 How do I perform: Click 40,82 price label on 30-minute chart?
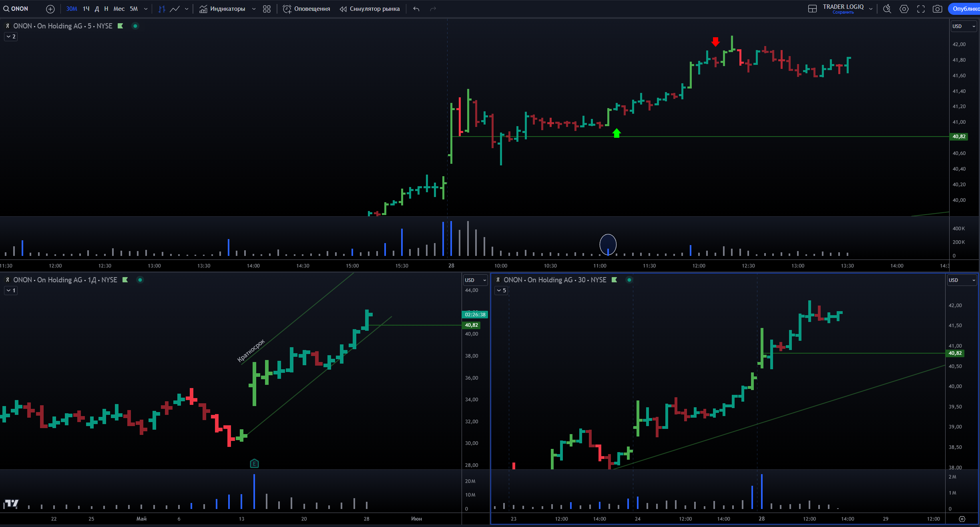955,353
